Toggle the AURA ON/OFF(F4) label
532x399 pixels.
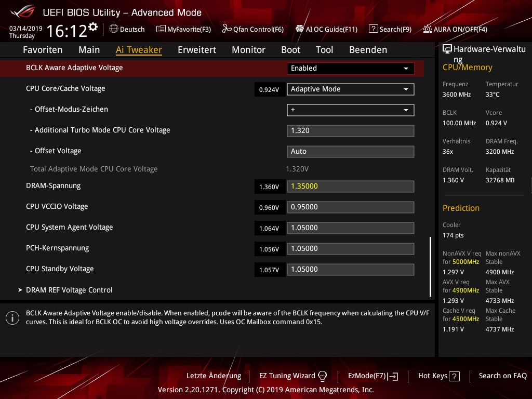pyautogui.click(x=460, y=29)
